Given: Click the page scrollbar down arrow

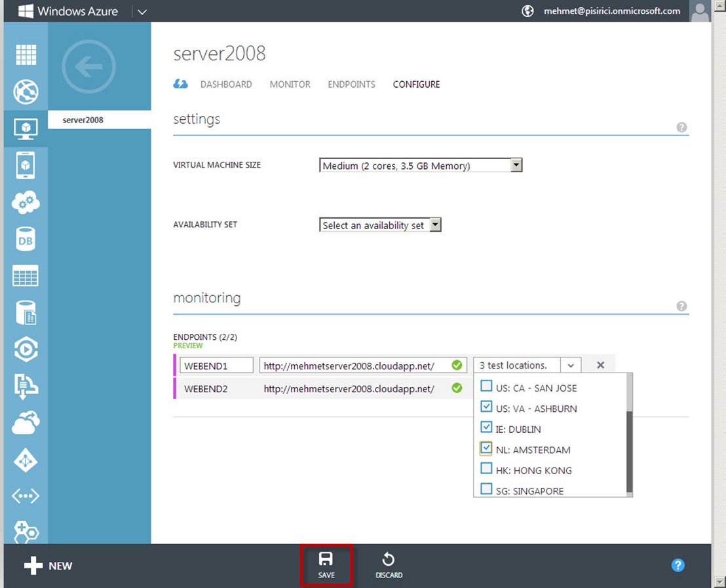Looking at the screenshot, I should [x=720, y=581].
